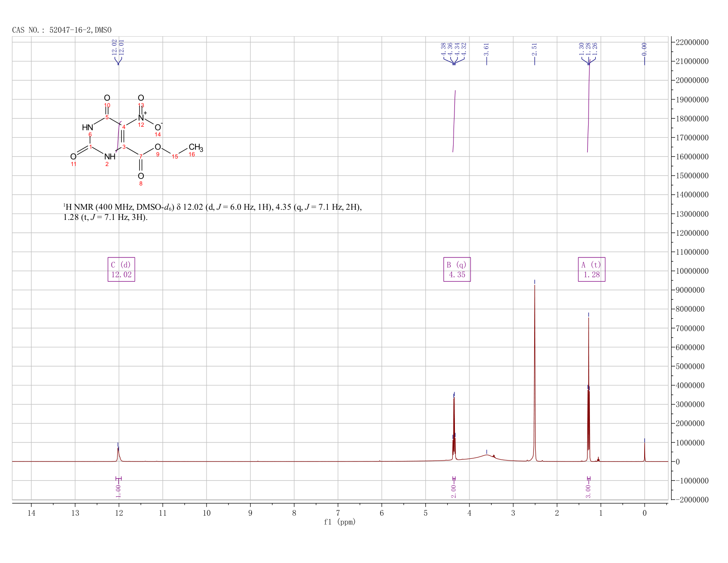Click the 12.02 peak label at top

pyautogui.click(x=114, y=47)
